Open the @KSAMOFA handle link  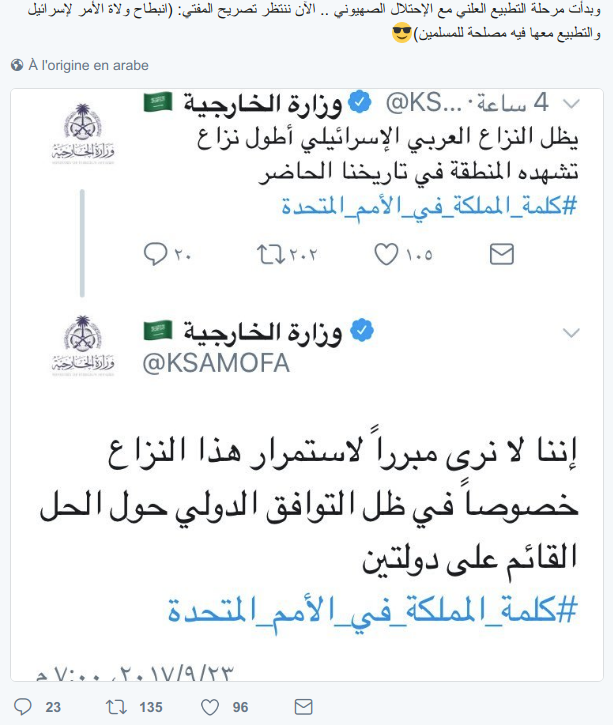(x=217, y=363)
